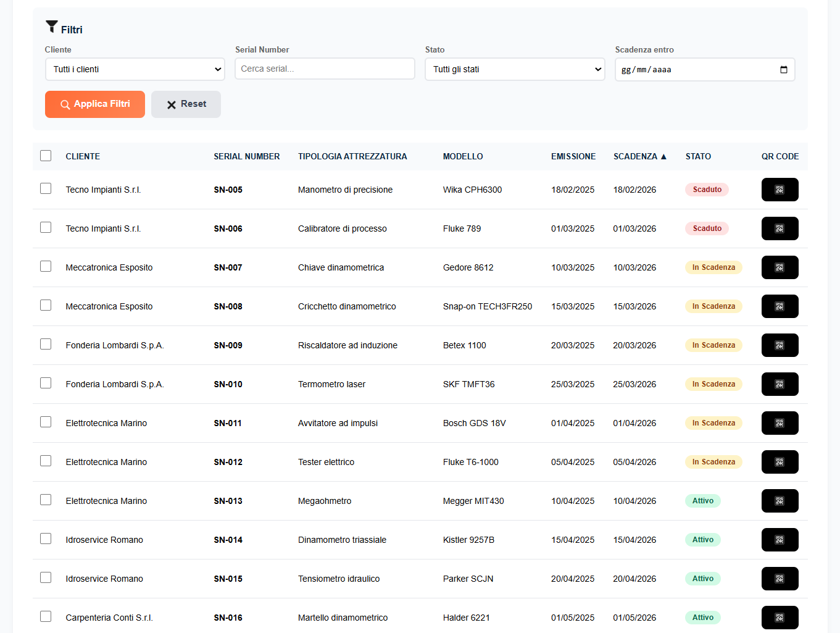Open the Stato dropdown 'Tutti gli stati'
The height and width of the screenshot is (633, 840).
coord(515,69)
